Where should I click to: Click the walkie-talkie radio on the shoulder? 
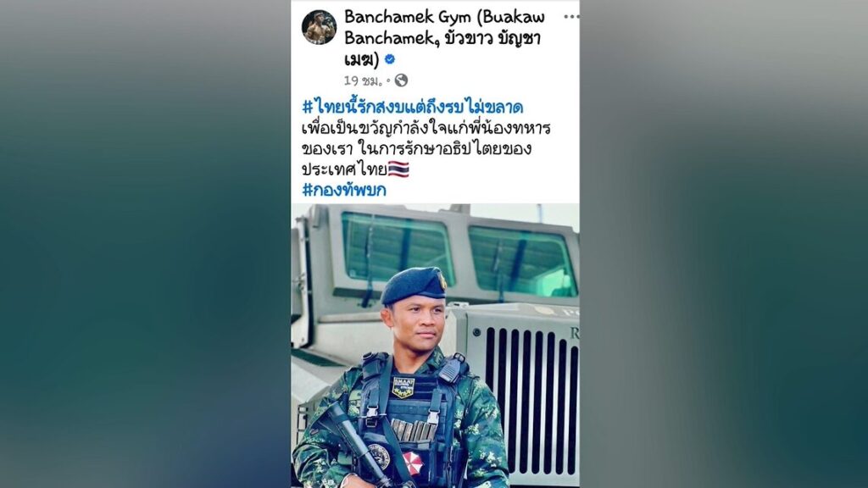453,368
